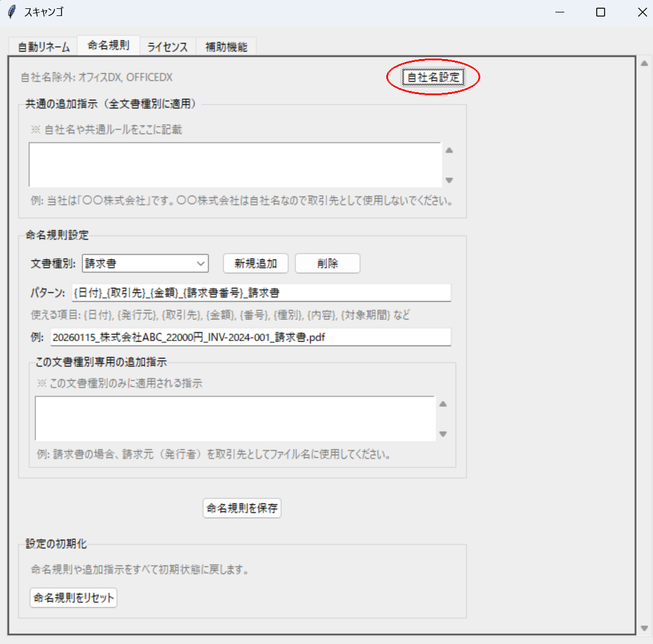This screenshot has height=644, width=653.
Task: Reset settings with the 命名規則をリセット button
Action: point(73,597)
